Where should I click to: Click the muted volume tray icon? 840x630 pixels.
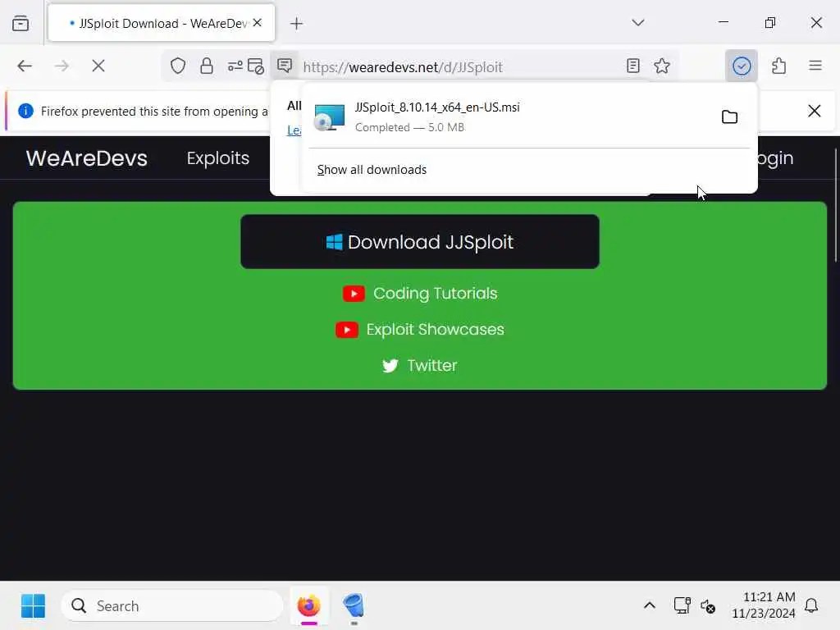[x=708, y=606]
